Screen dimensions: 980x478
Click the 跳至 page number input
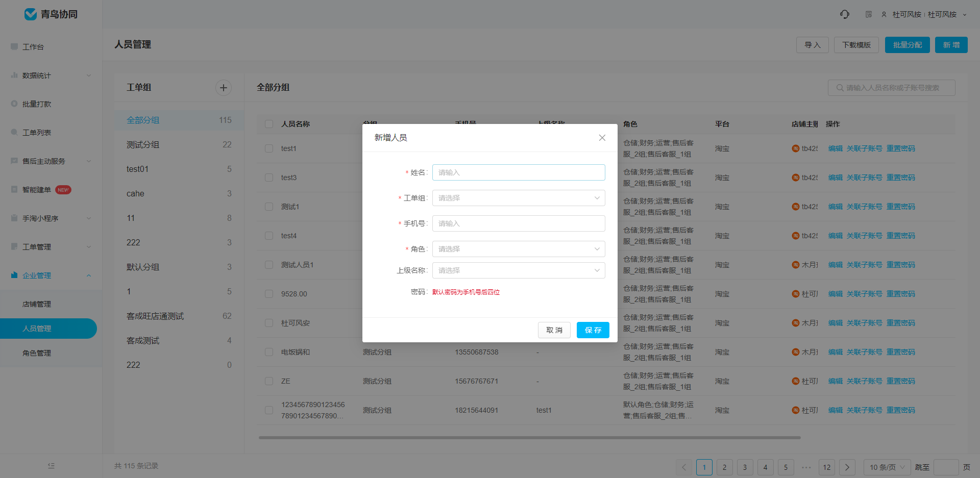pos(946,467)
